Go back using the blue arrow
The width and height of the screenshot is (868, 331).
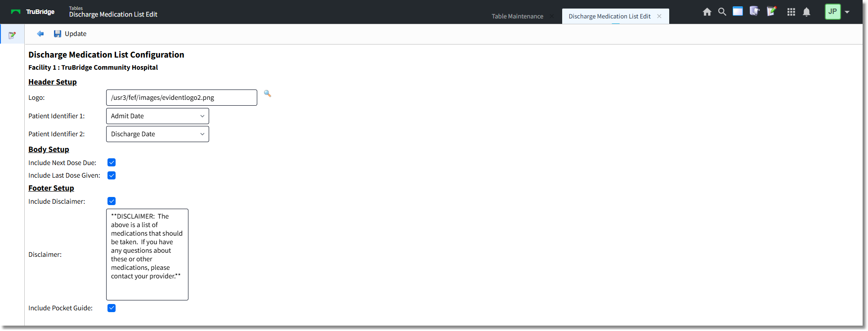pos(40,34)
